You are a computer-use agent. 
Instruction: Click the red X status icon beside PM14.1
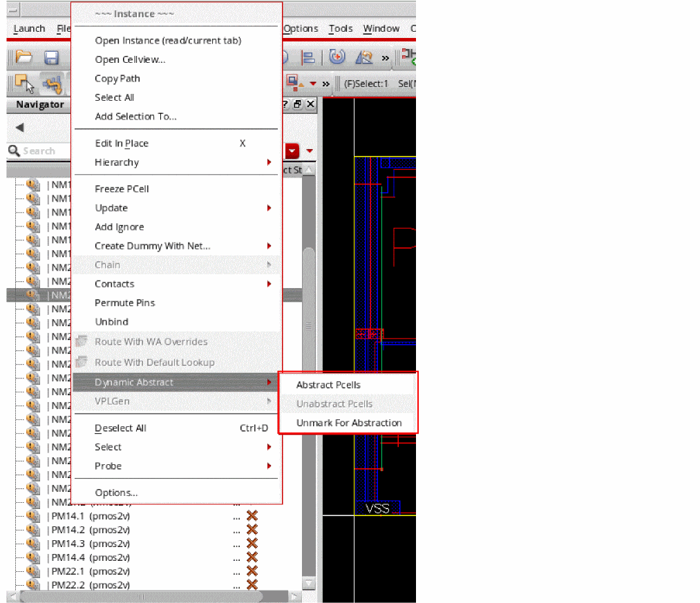coord(252,516)
